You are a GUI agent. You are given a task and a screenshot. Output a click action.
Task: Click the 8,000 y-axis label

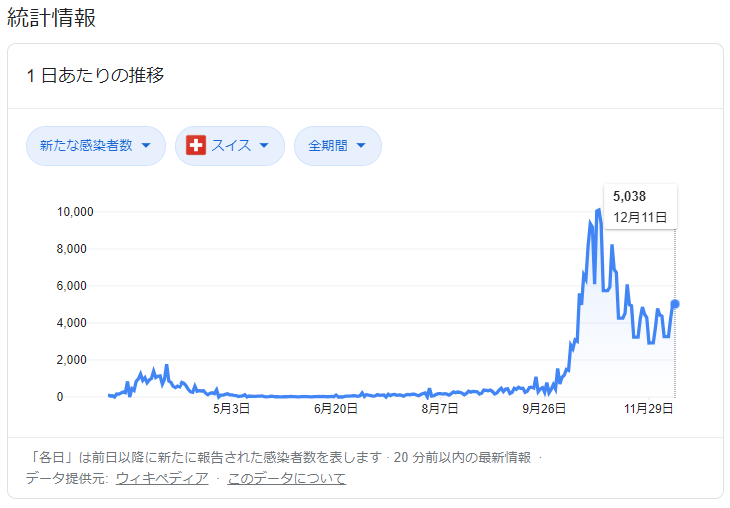pos(71,249)
